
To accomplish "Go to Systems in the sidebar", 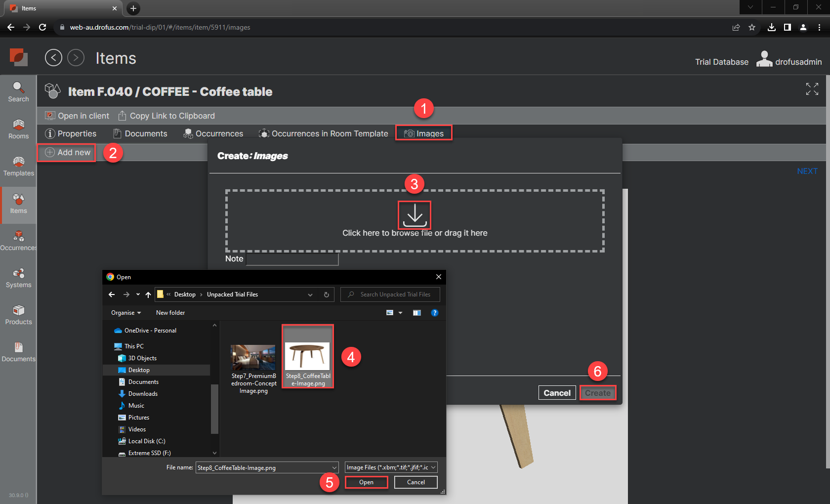I will point(18,278).
